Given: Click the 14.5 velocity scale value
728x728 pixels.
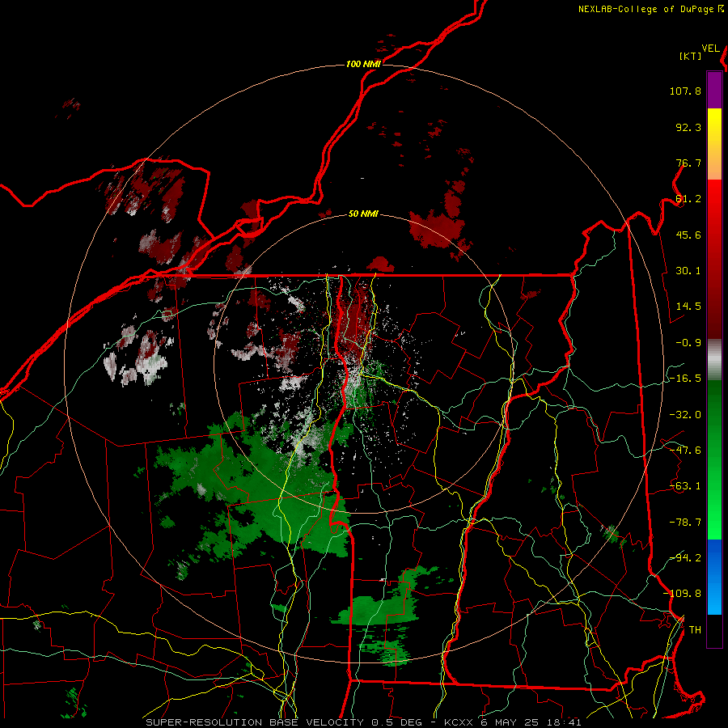Looking at the screenshot, I should pyautogui.click(x=688, y=307).
